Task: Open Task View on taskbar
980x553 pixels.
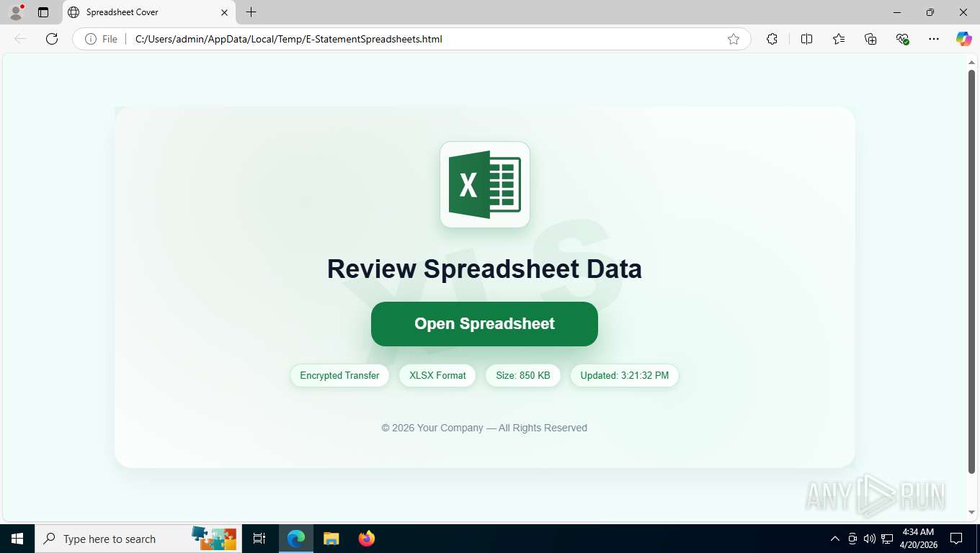Action: pos(259,539)
